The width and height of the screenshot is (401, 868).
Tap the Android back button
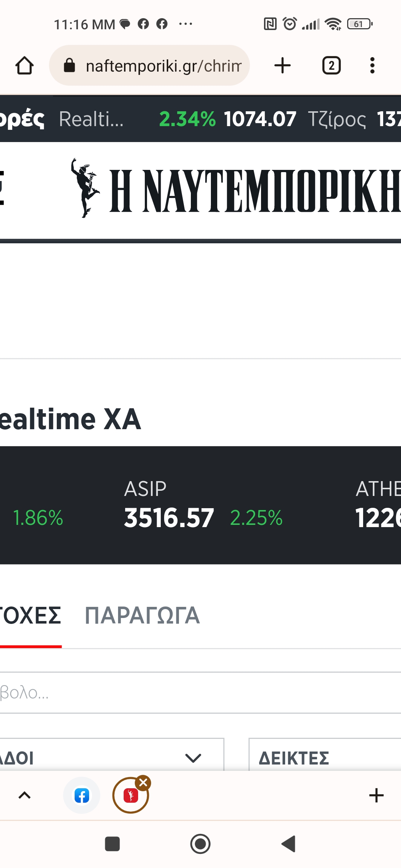[288, 844]
